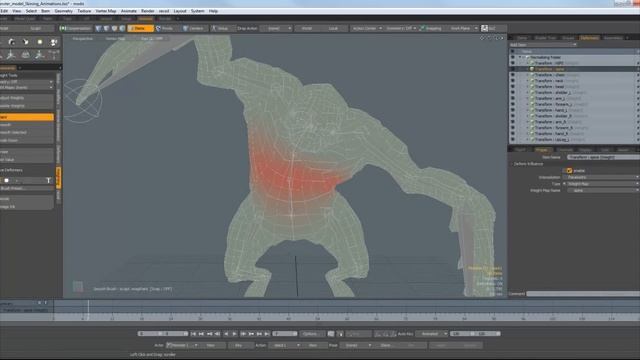This screenshot has width=640, height=360.
Task: Collapse the Normalizing Folder tree
Action: click(520, 58)
